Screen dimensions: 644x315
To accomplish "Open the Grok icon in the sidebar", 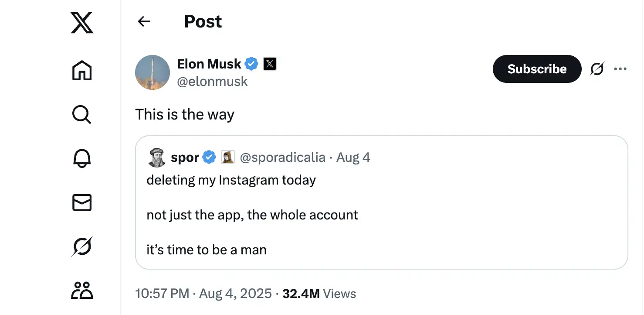I will click(x=82, y=246).
